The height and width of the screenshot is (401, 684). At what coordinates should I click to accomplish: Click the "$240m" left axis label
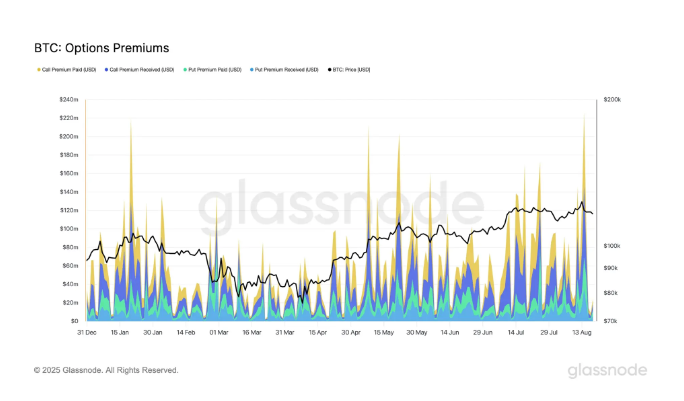click(69, 99)
